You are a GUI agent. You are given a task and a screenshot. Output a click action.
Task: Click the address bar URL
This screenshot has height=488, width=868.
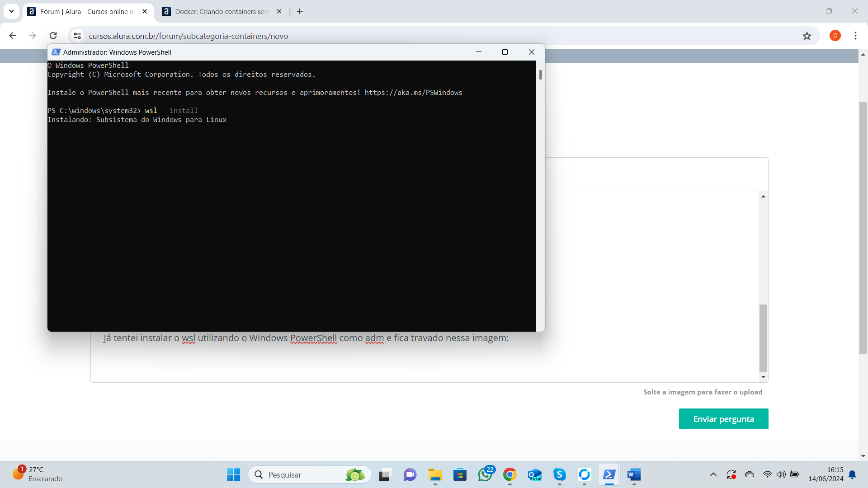(x=188, y=36)
